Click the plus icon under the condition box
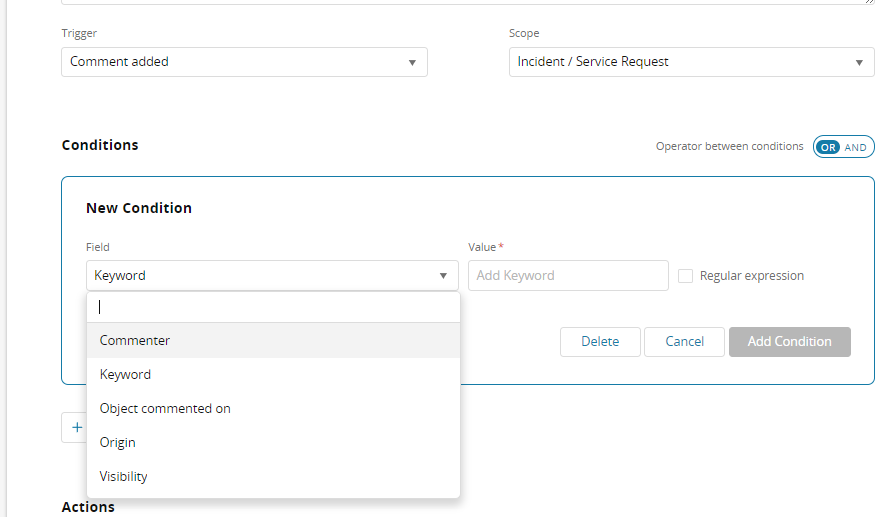877x517 pixels. pyautogui.click(x=76, y=427)
